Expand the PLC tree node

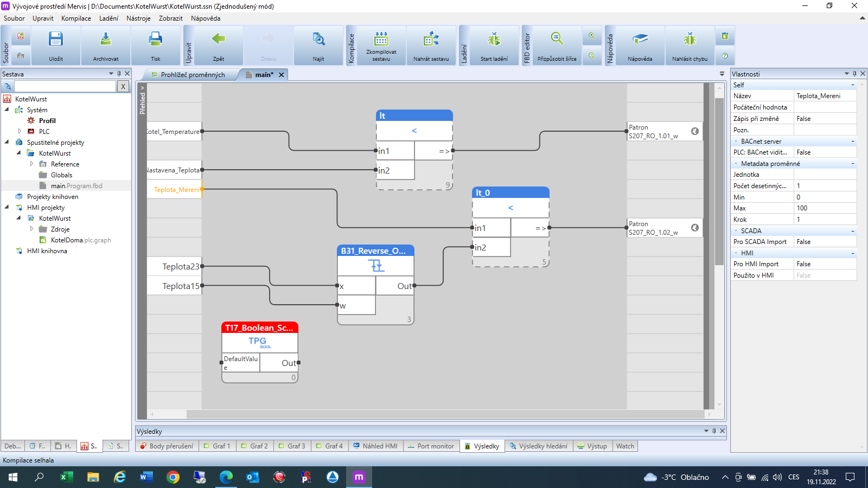[20, 131]
